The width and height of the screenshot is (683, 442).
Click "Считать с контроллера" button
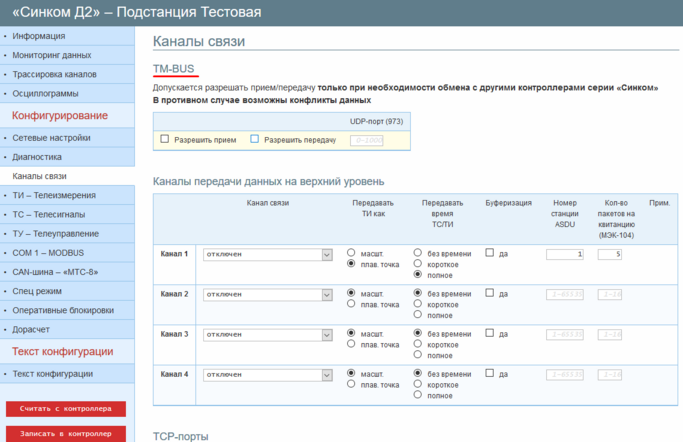point(66,409)
